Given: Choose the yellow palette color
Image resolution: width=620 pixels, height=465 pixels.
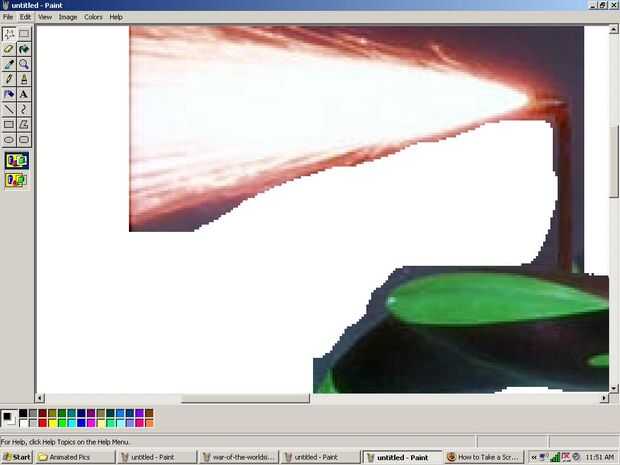Looking at the screenshot, I should tap(52, 423).
